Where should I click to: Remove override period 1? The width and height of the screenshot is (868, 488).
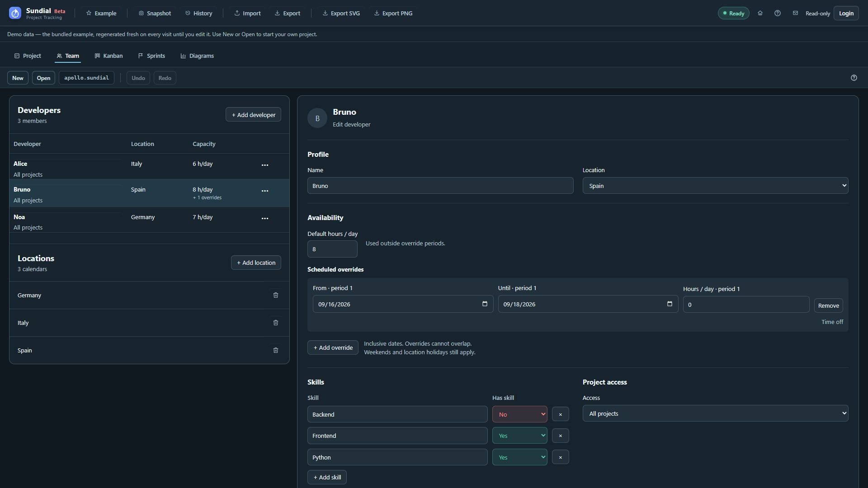tap(828, 305)
